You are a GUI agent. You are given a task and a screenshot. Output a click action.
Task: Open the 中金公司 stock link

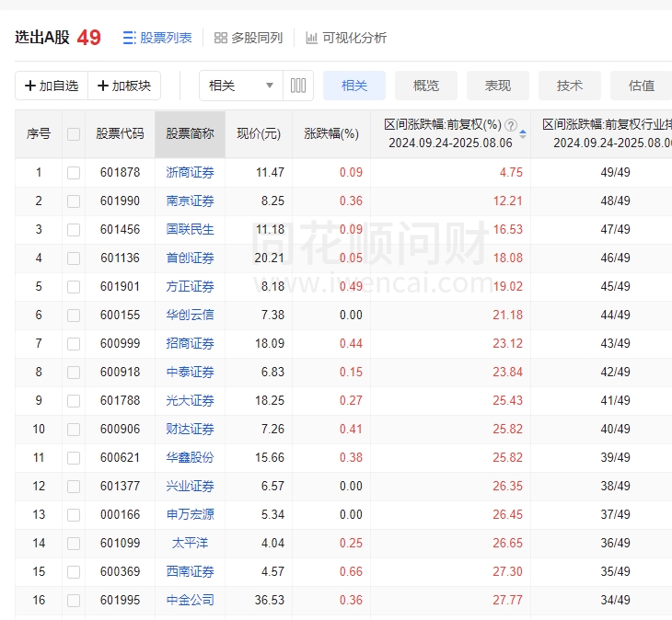coord(190,601)
